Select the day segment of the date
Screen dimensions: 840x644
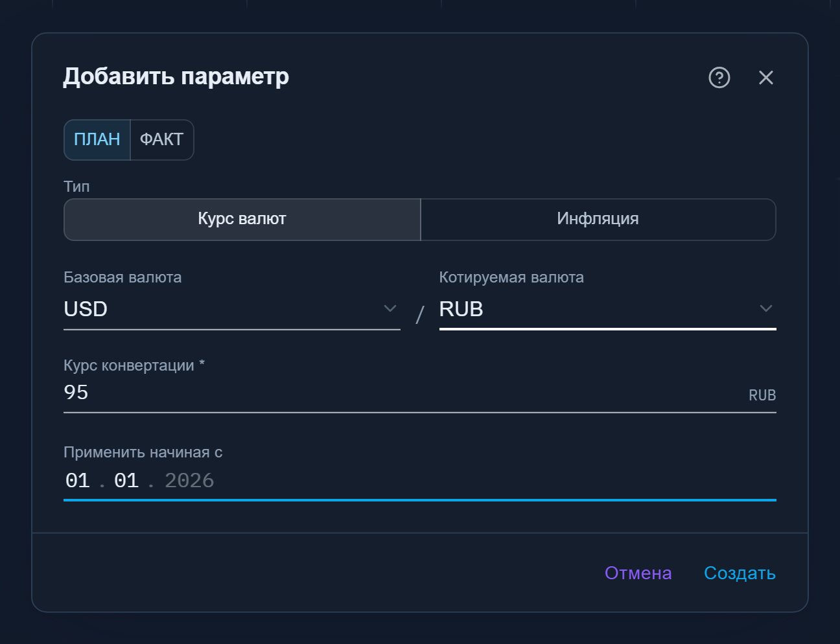pyautogui.click(x=78, y=481)
